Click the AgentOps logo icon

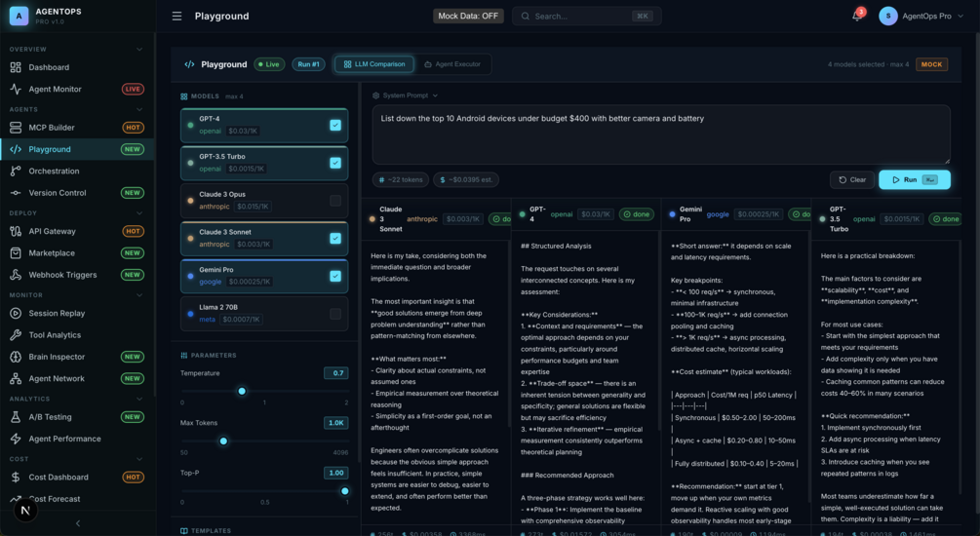19,17
